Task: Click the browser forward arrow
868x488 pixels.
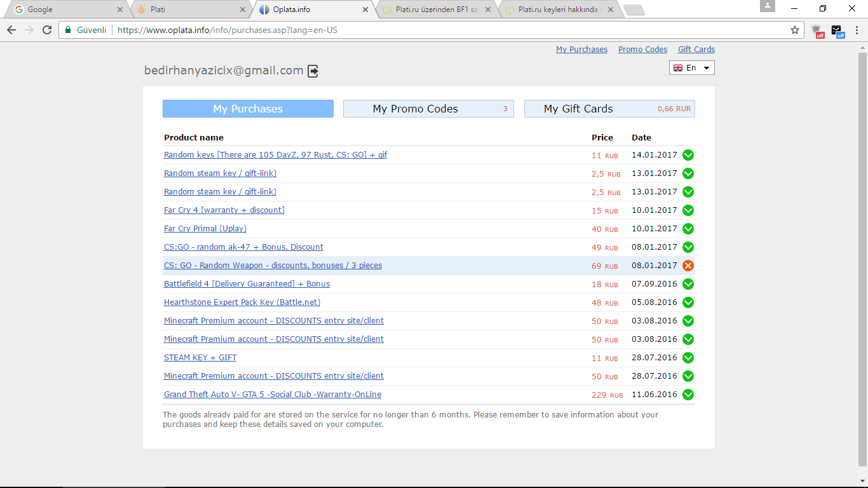Action: click(x=29, y=30)
